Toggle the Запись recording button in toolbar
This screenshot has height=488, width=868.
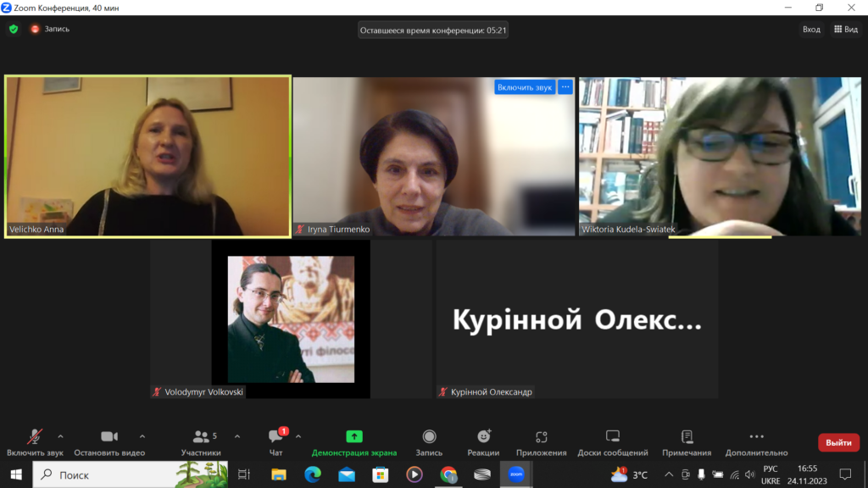[x=429, y=442]
